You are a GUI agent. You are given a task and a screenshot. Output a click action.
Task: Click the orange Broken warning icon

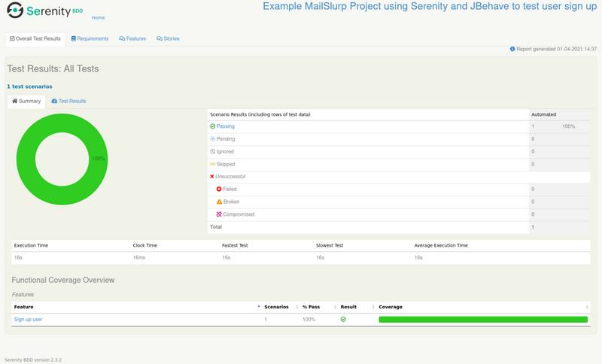[219, 202]
